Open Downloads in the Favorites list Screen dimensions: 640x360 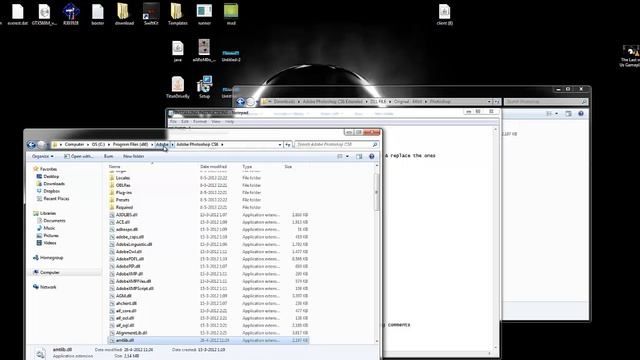click(x=54, y=184)
